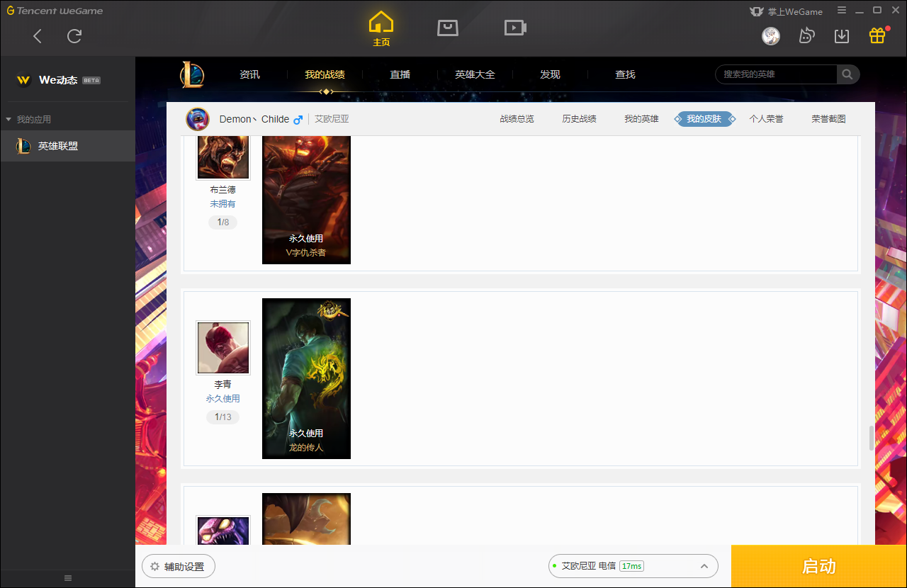The width and height of the screenshot is (907, 588).
Task: Collapse the 我的应用 section
Action: (28, 120)
